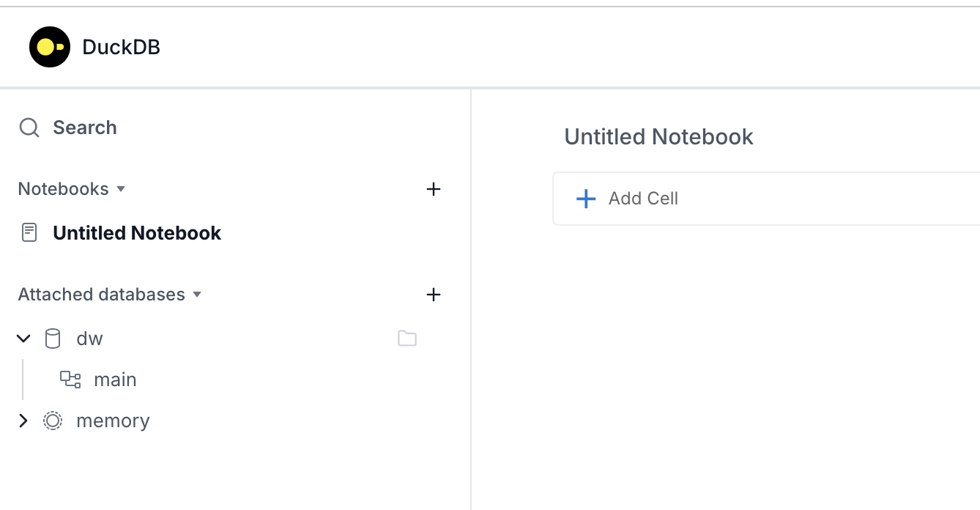Image resolution: width=980 pixels, height=510 pixels.
Task: Click the Untitled Notebook title header
Action: pyautogui.click(x=658, y=137)
